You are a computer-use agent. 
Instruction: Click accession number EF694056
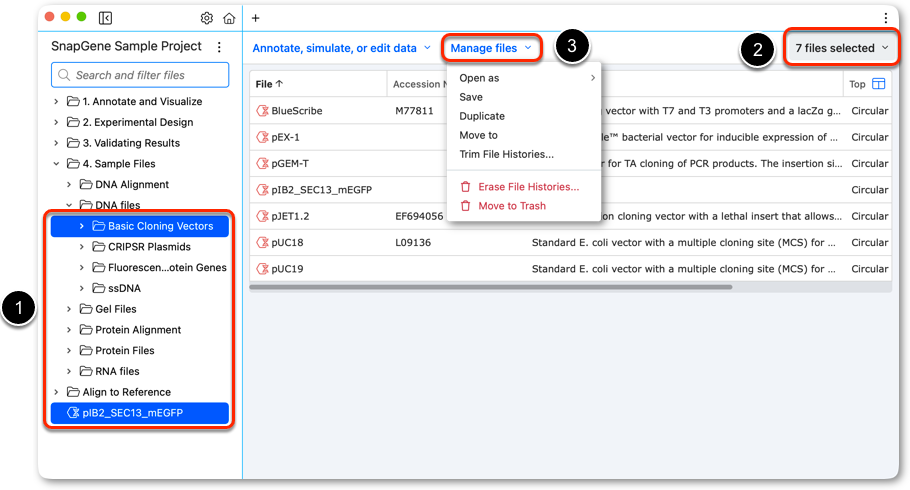pos(419,216)
